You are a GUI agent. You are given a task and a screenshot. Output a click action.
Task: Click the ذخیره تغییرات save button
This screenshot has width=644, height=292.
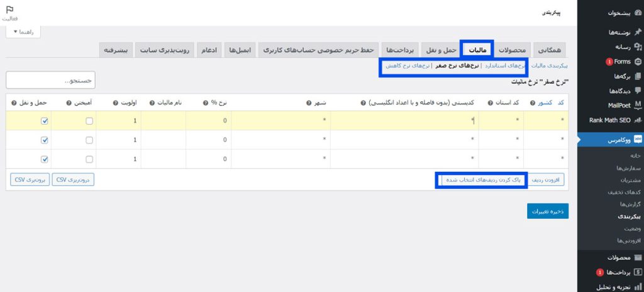point(547,211)
